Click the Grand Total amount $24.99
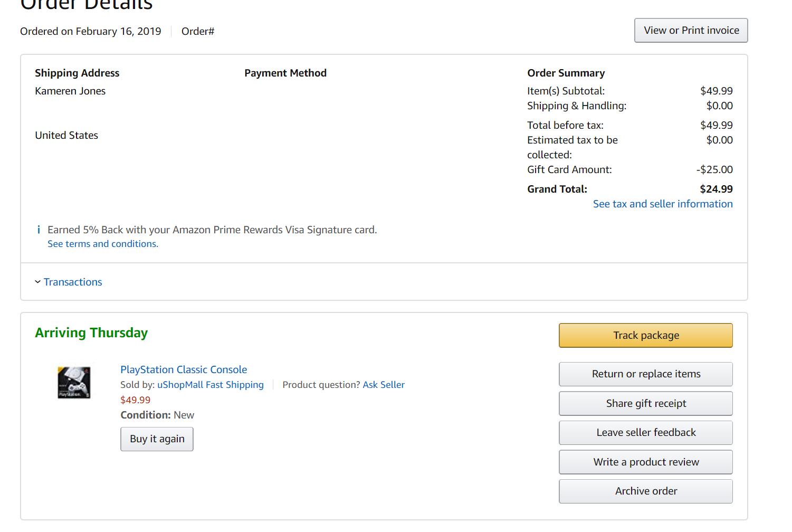The height and width of the screenshot is (532, 792). coord(716,189)
